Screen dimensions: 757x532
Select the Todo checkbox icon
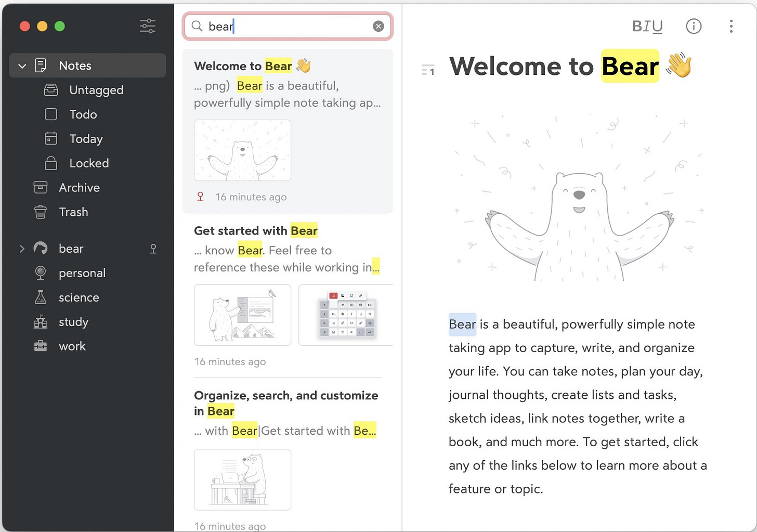(51, 114)
